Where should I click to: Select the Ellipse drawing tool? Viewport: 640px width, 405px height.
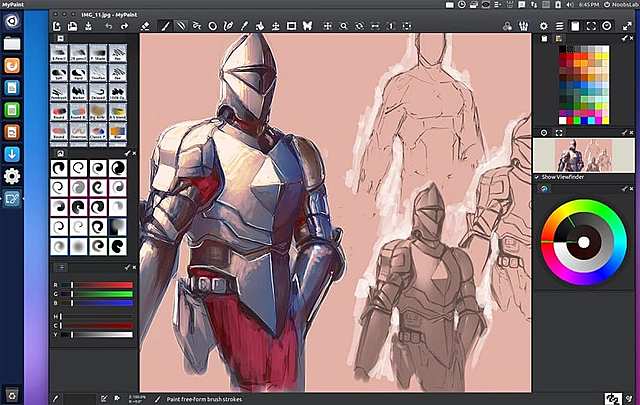tap(213, 26)
